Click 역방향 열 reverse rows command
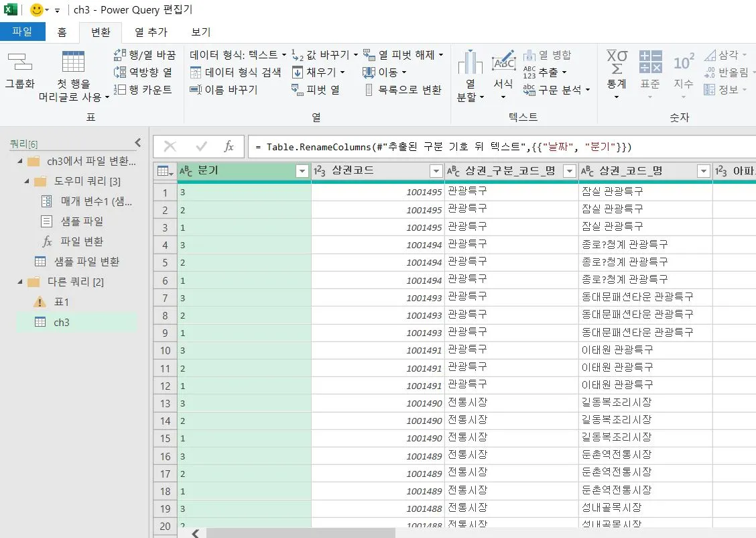 (x=143, y=72)
